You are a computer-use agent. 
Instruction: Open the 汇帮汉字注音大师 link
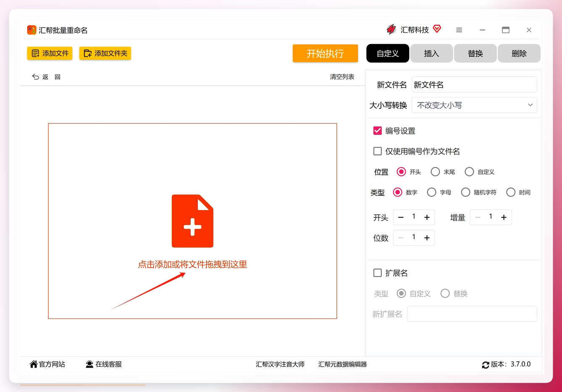click(x=280, y=364)
